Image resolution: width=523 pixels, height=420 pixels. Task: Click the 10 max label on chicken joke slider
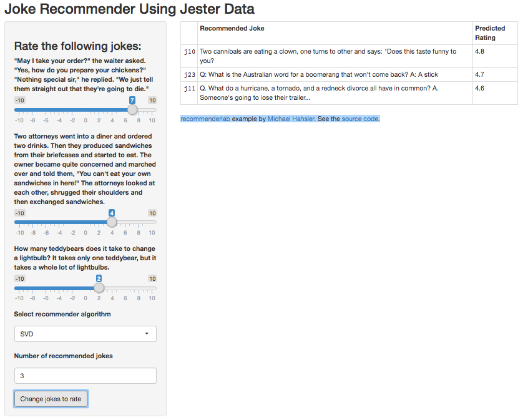pyautogui.click(x=152, y=100)
